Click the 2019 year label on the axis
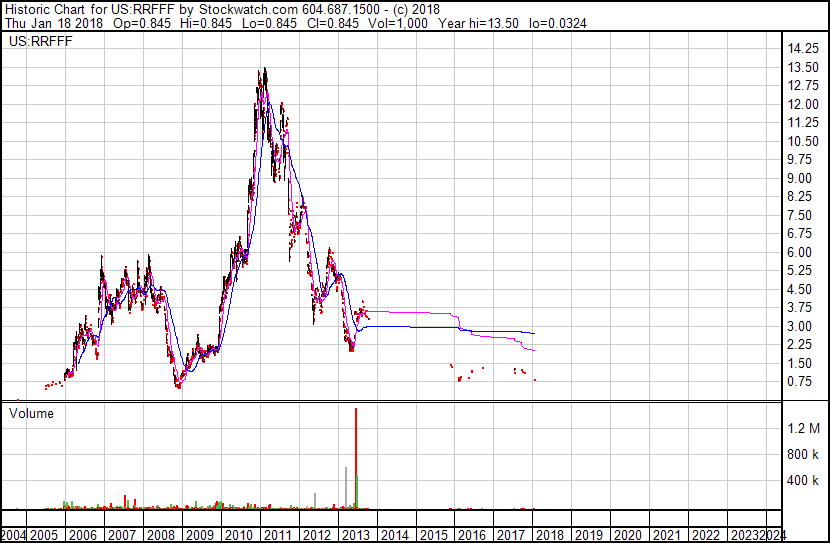The width and height of the screenshot is (830, 543). (589, 535)
